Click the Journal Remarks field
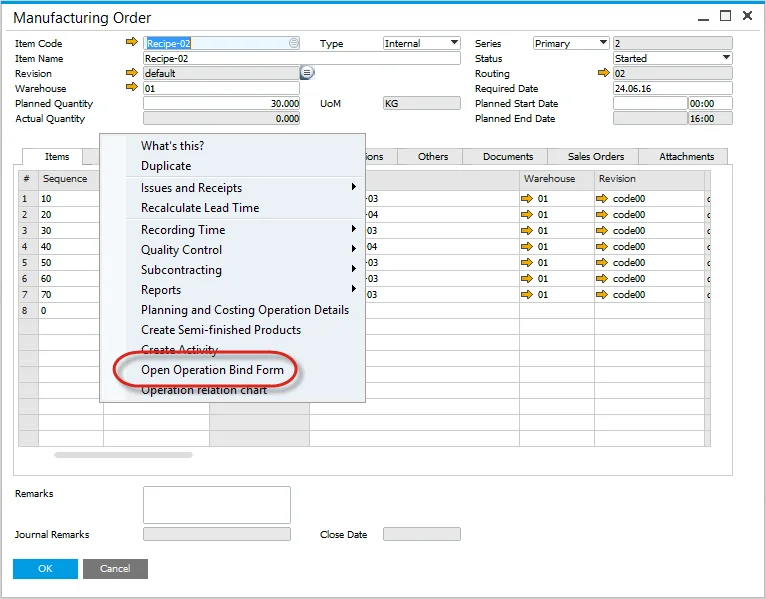The image size is (766, 599). (217, 534)
